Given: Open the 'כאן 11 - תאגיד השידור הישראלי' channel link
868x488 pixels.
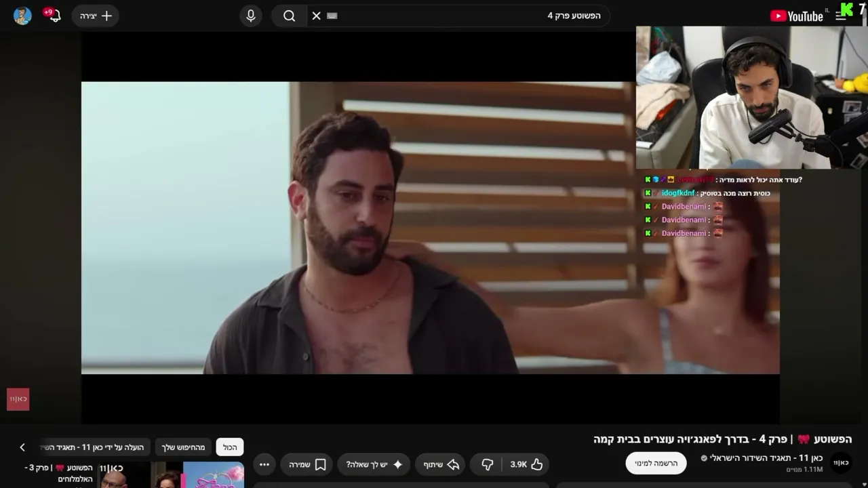Looking at the screenshot, I should (766, 458).
